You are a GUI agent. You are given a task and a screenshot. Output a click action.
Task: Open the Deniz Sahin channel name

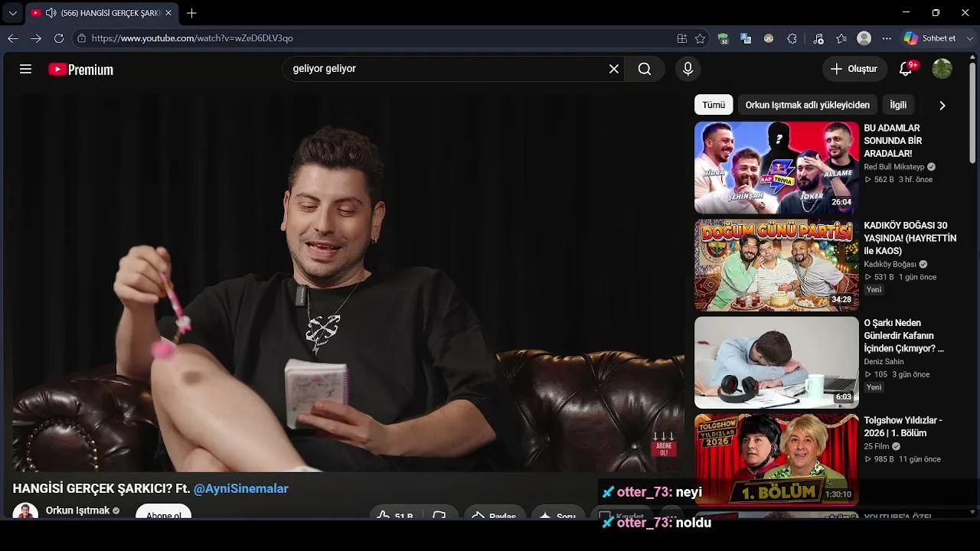point(884,362)
